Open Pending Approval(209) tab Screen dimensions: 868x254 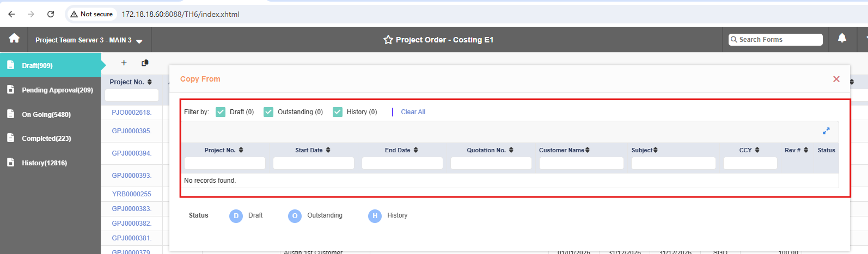click(x=50, y=90)
